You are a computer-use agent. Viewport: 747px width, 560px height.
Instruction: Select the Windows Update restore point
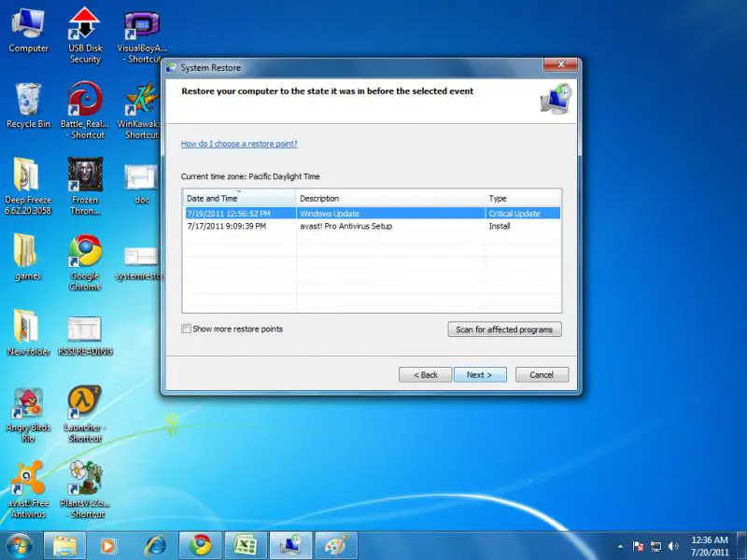point(373,214)
